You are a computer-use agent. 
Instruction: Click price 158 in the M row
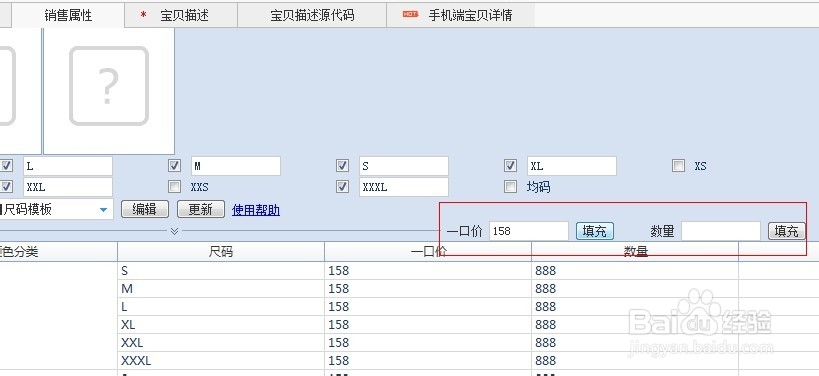click(x=428, y=289)
